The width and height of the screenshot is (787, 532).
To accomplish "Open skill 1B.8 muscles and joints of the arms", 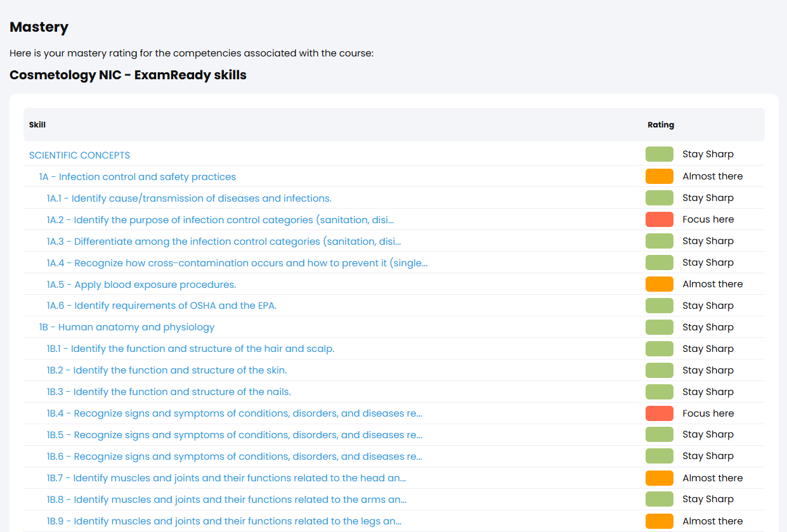I will [226, 500].
